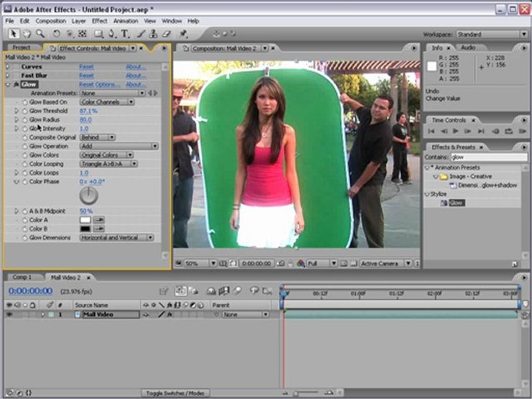Image resolution: width=532 pixels, height=399 pixels.
Task: Click the Take Snapshot camera icon
Action: coord(280,263)
